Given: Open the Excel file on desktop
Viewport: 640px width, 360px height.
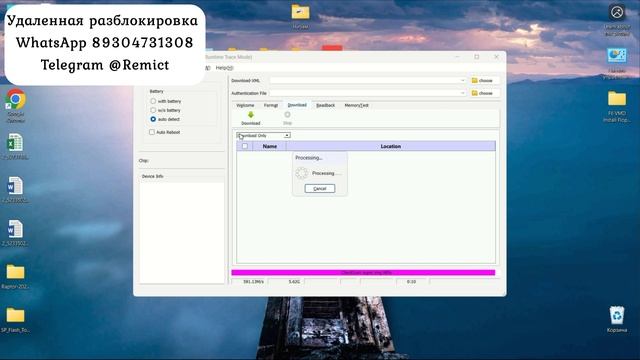Looking at the screenshot, I should click(16, 147).
